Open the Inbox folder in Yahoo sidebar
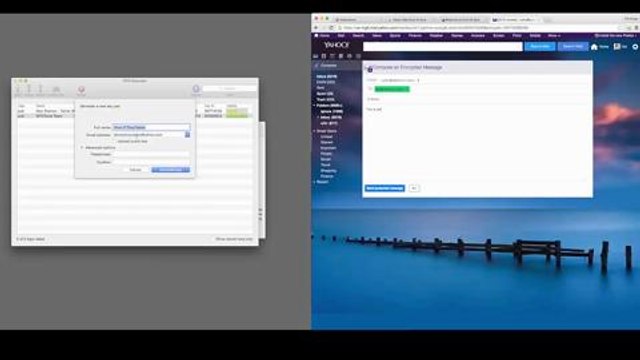This screenshot has height=360, width=640. tap(326, 76)
